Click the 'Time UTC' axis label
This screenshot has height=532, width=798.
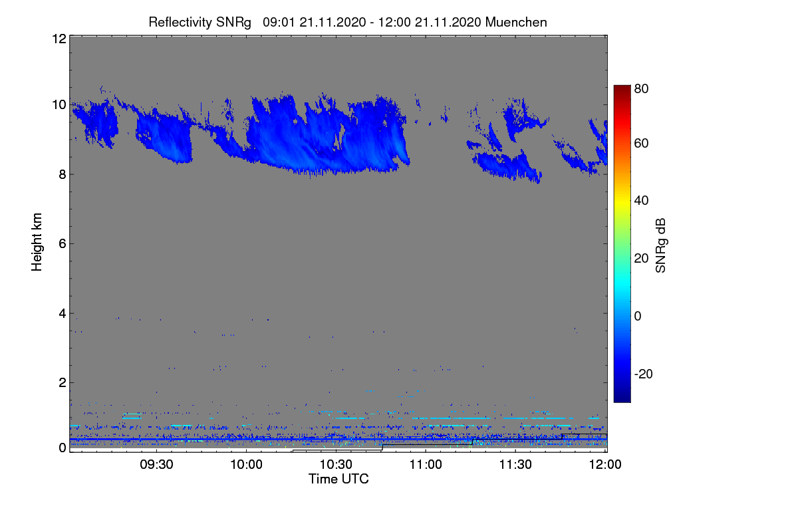click(338, 479)
